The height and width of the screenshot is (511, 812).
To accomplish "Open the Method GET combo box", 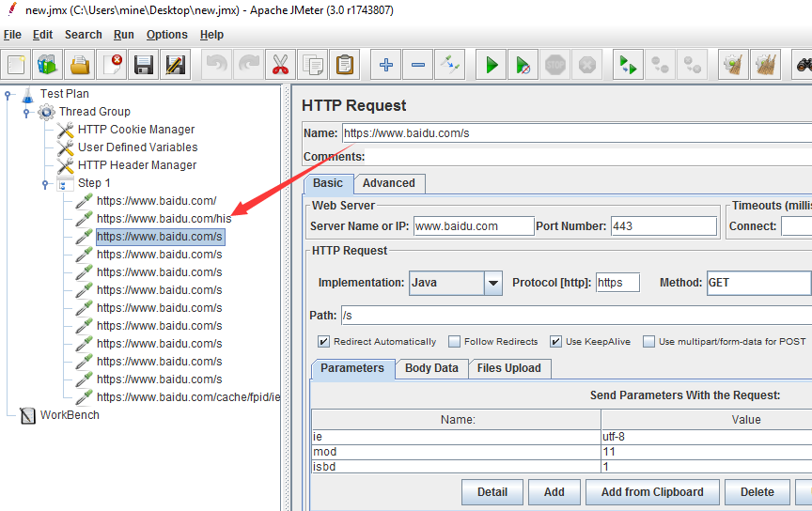I will 758,283.
